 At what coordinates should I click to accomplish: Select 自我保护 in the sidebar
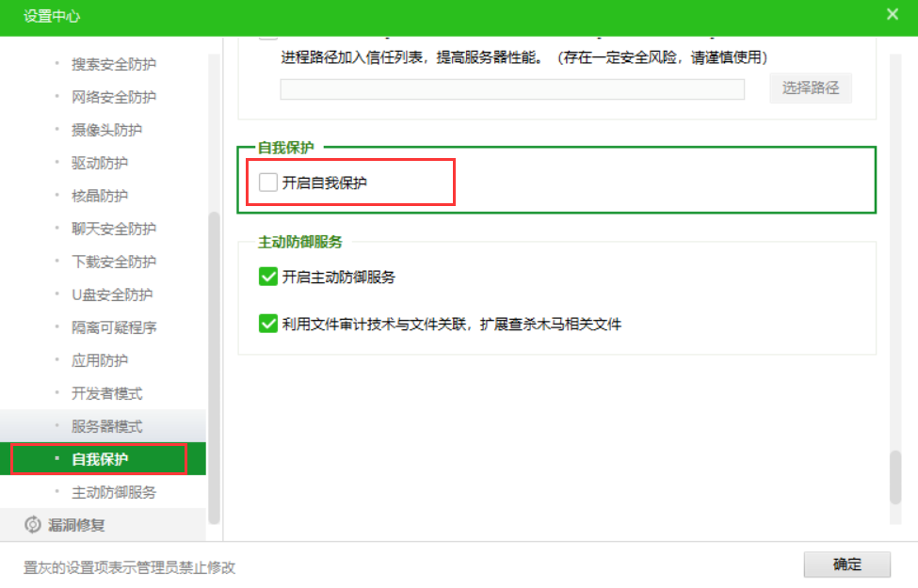100,459
